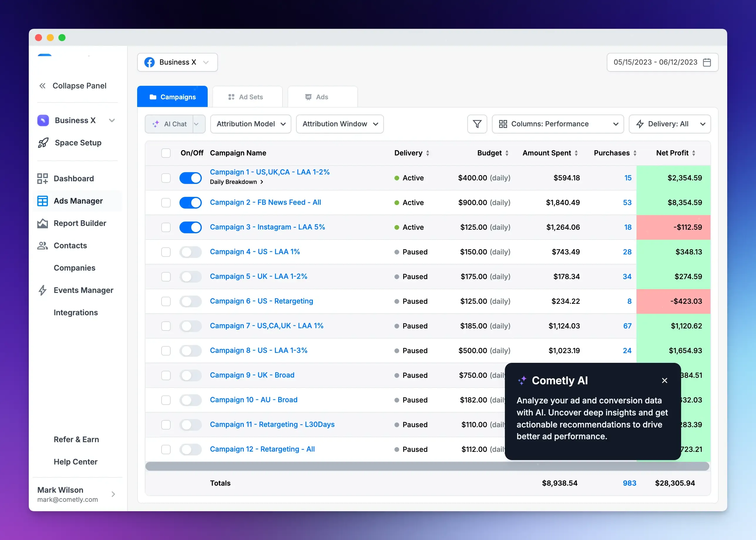Click the Collapse Panel double-chevron icon
The width and height of the screenshot is (756, 540).
[43, 86]
